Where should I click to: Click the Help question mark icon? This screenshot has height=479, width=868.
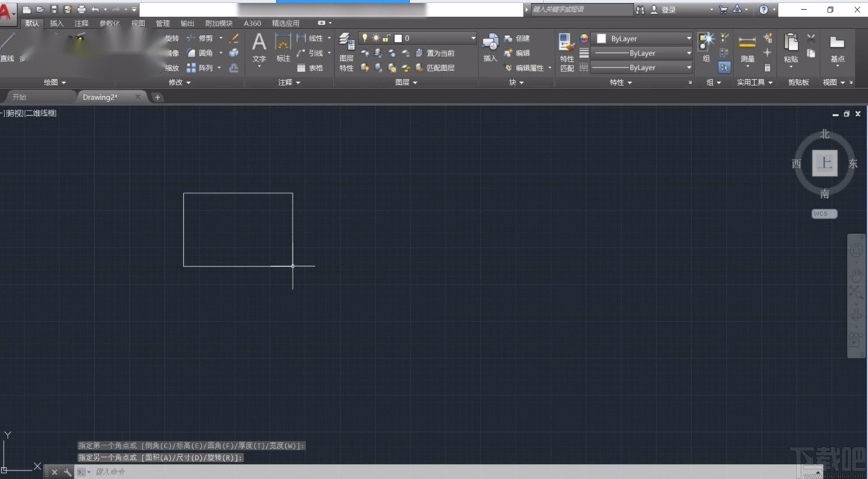[x=763, y=10]
